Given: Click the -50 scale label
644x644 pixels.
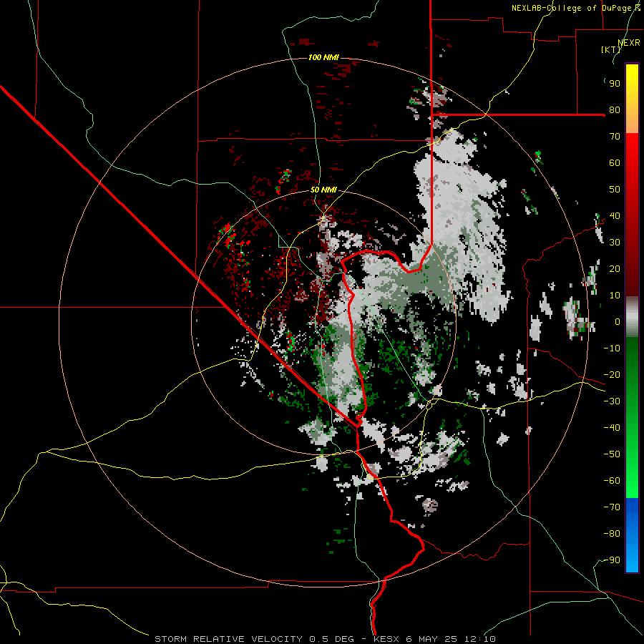Looking at the screenshot, I should tap(612, 454).
